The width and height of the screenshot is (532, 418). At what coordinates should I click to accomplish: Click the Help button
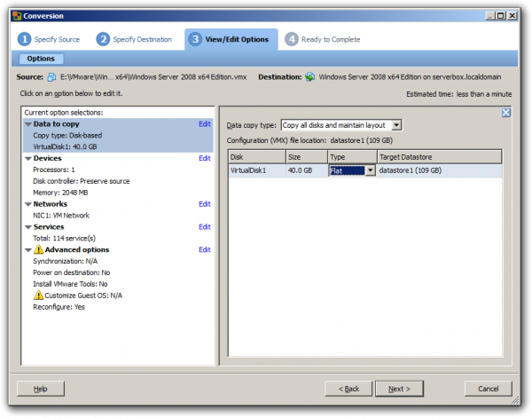coord(41,389)
